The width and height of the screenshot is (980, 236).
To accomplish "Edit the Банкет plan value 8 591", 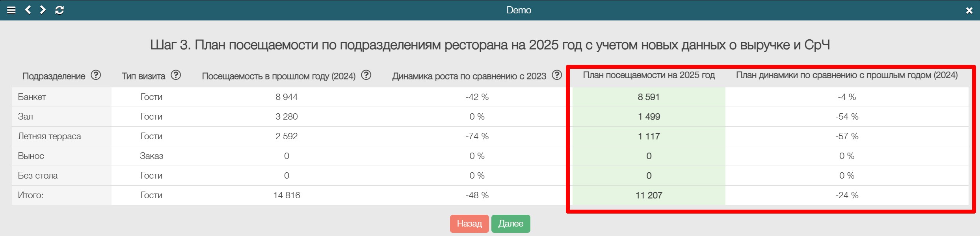I will tap(649, 97).
